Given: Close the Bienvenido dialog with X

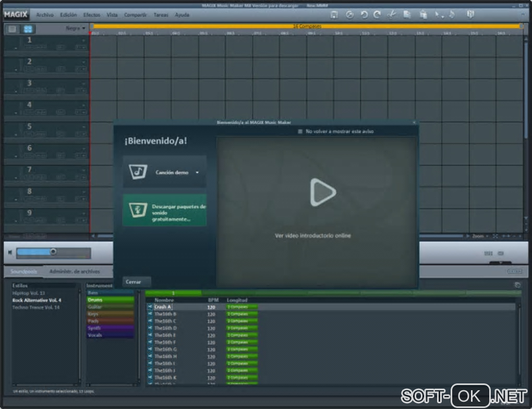Looking at the screenshot, I should tap(414, 123).
